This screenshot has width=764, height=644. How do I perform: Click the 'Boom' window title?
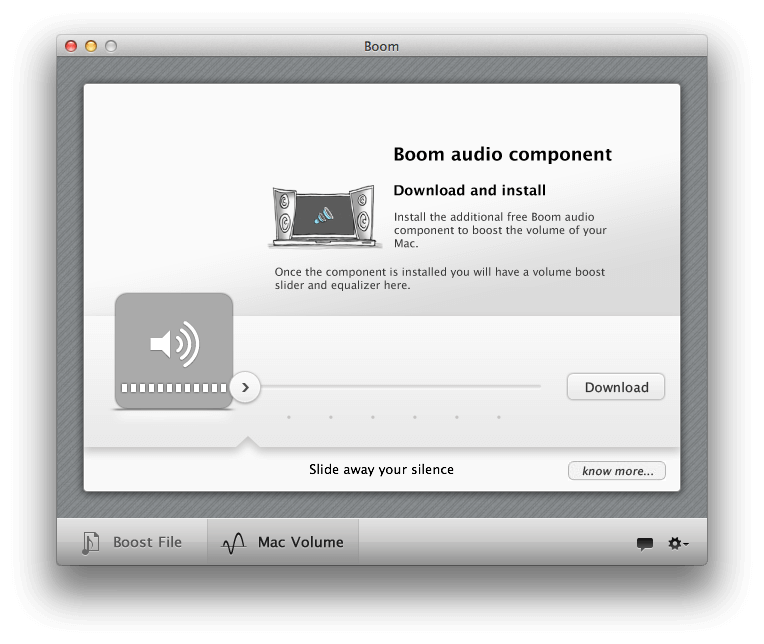(x=382, y=46)
